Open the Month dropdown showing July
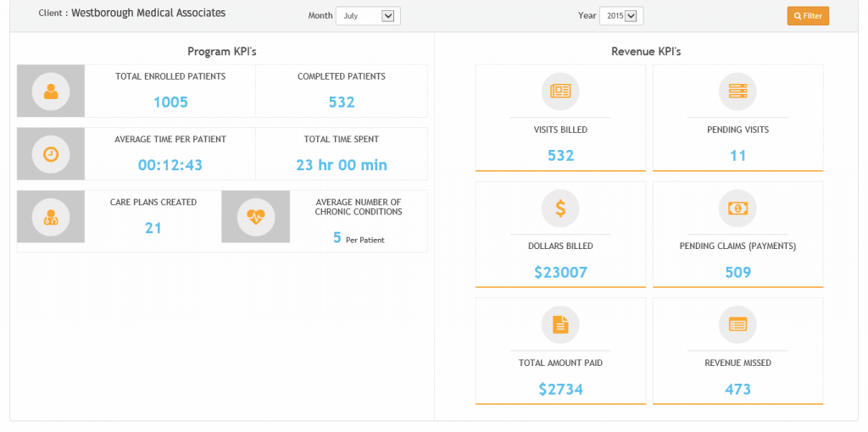868x432 pixels. [x=368, y=16]
